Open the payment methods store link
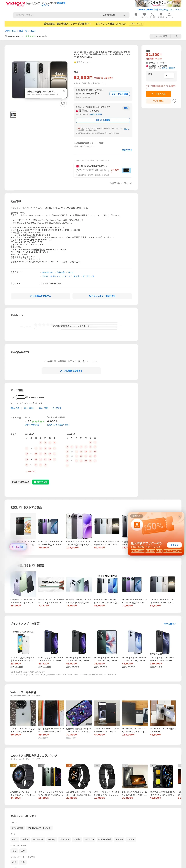The height and width of the screenshot is (868, 186). coord(15,408)
